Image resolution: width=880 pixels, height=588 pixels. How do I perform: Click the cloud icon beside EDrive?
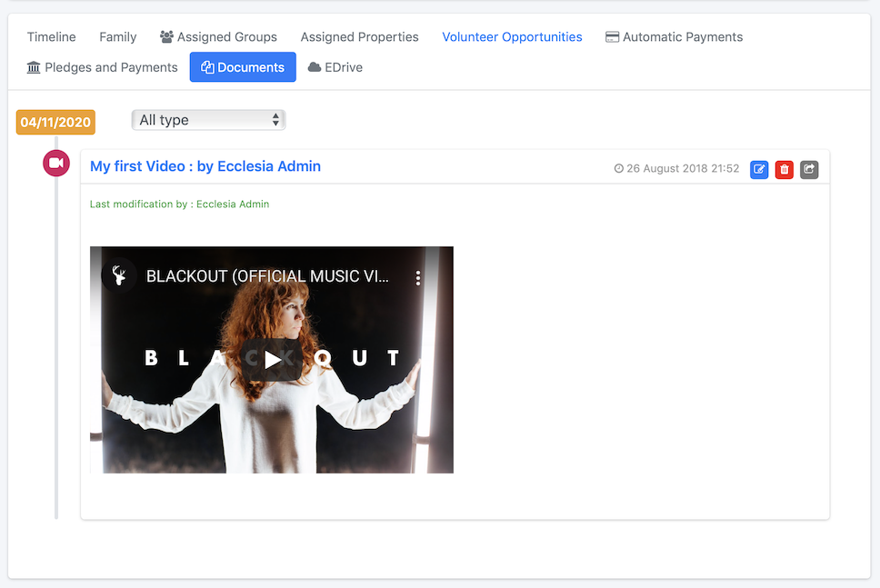point(315,67)
